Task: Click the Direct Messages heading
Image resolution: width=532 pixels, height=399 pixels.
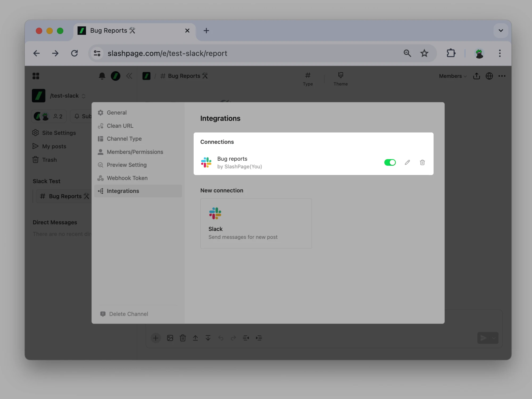Action: point(55,222)
